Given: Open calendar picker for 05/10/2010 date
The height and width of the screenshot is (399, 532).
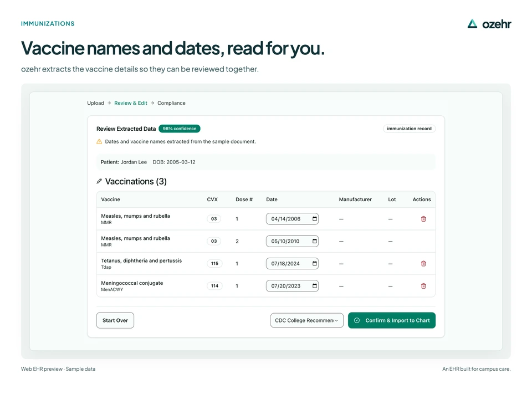Looking at the screenshot, I should (315, 241).
